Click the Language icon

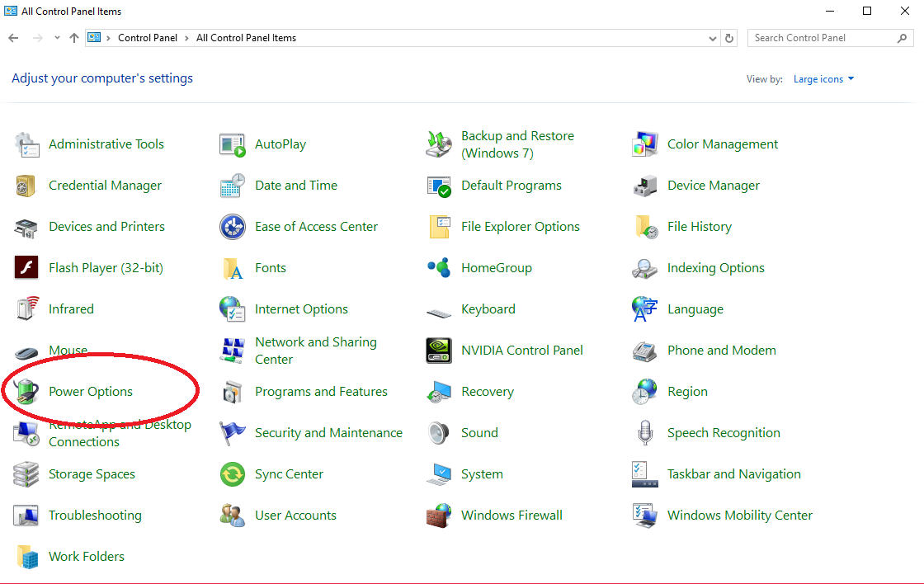(644, 309)
